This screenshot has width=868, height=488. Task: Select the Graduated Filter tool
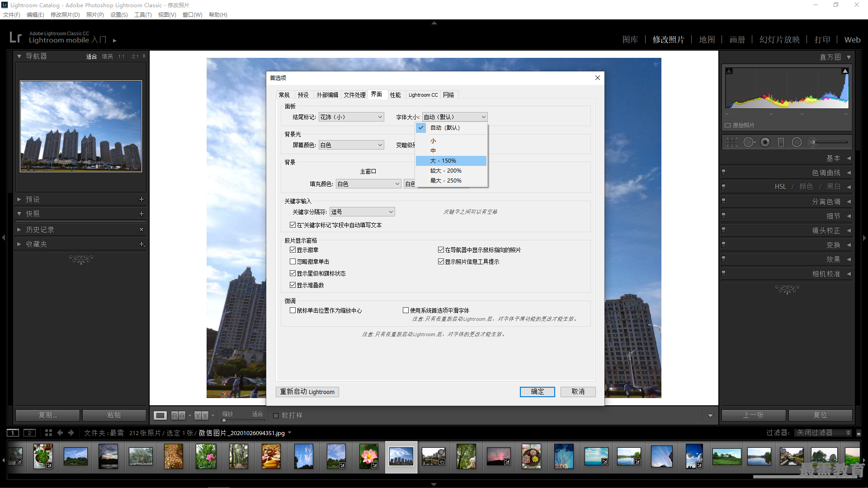click(x=781, y=142)
